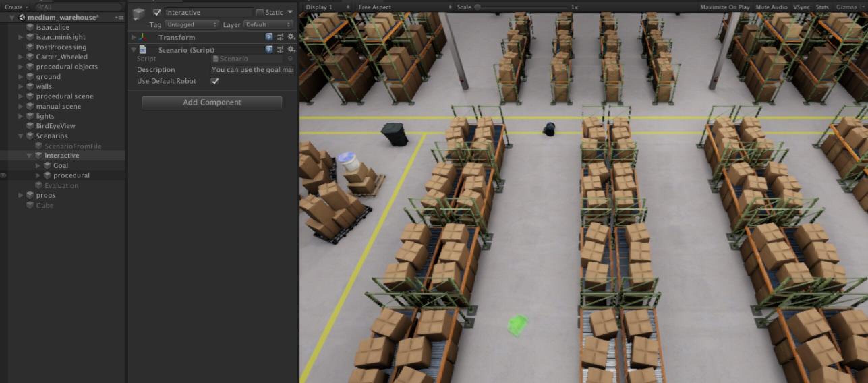Click the GameObject cube icon in the Inspector

[139, 14]
